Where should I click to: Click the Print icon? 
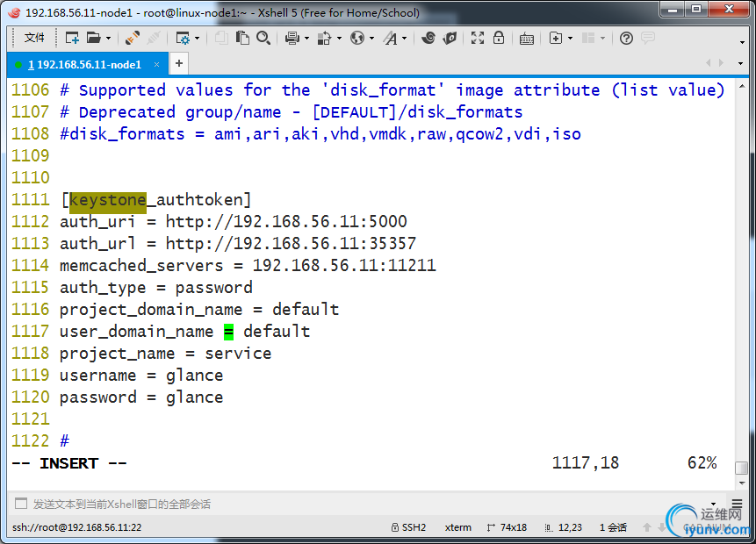point(292,38)
